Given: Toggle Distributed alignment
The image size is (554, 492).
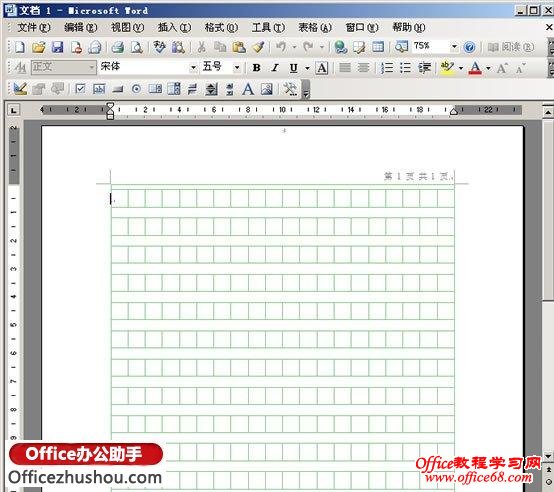Looking at the screenshot, I should tap(363, 68).
